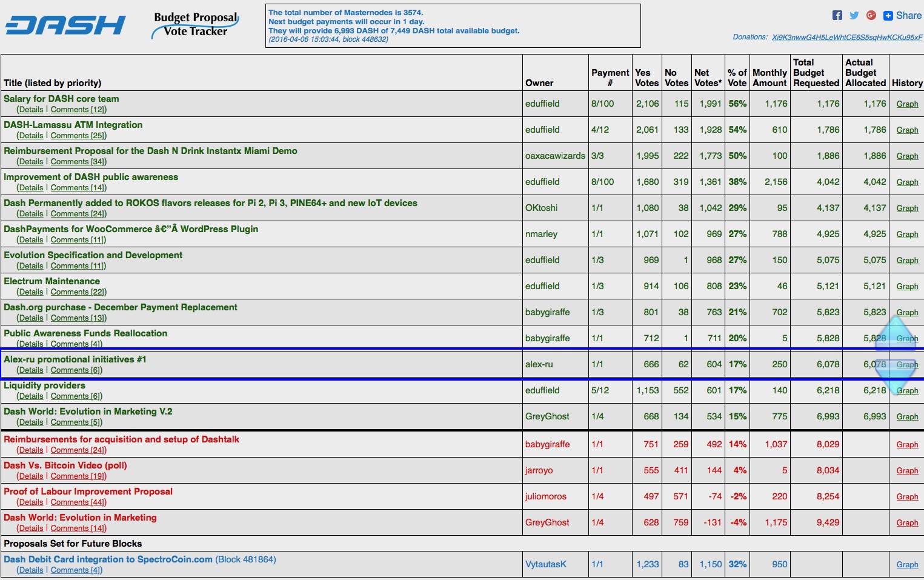
Task: Click owner name VytautasK
Action: tap(546, 564)
